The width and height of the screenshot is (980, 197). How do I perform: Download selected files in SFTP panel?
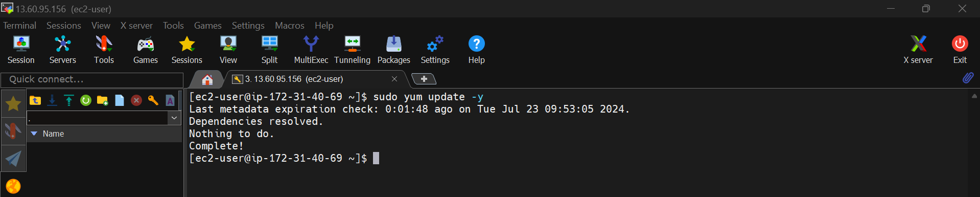[x=52, y=100]
